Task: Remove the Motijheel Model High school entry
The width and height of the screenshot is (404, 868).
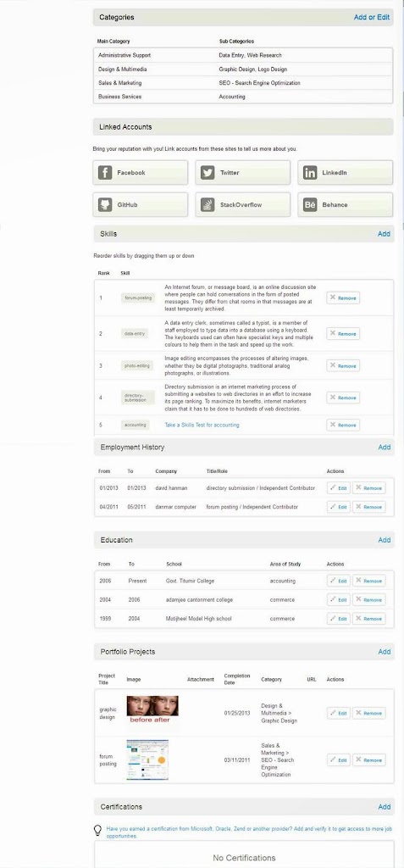Action: coord(368,618)
